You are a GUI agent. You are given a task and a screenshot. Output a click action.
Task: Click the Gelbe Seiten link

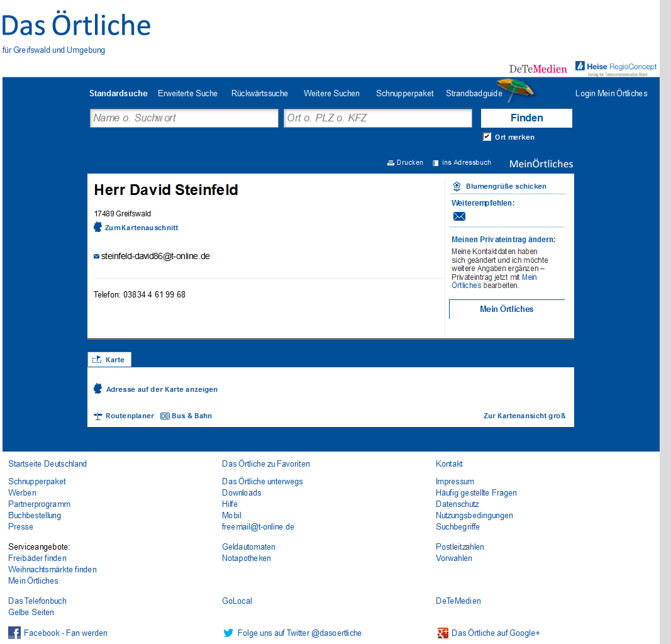point(31,613)
